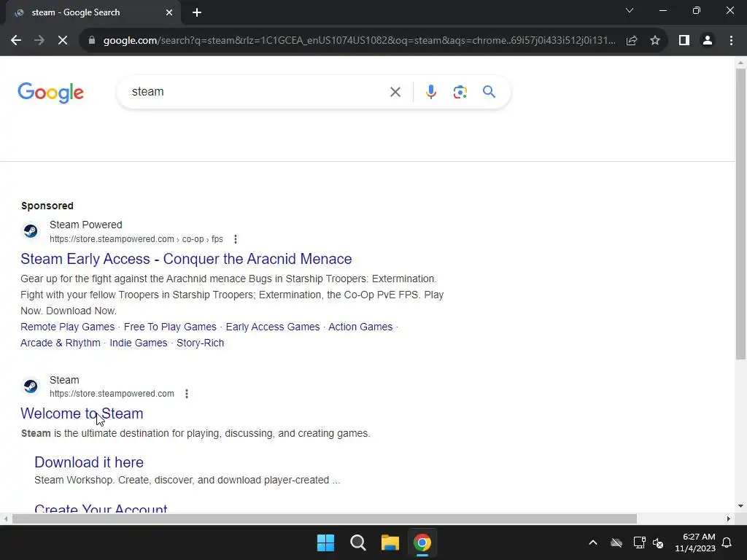Click the vertical scrollbar thumb
Screen dimensions: 747x560
click(740, 214)
